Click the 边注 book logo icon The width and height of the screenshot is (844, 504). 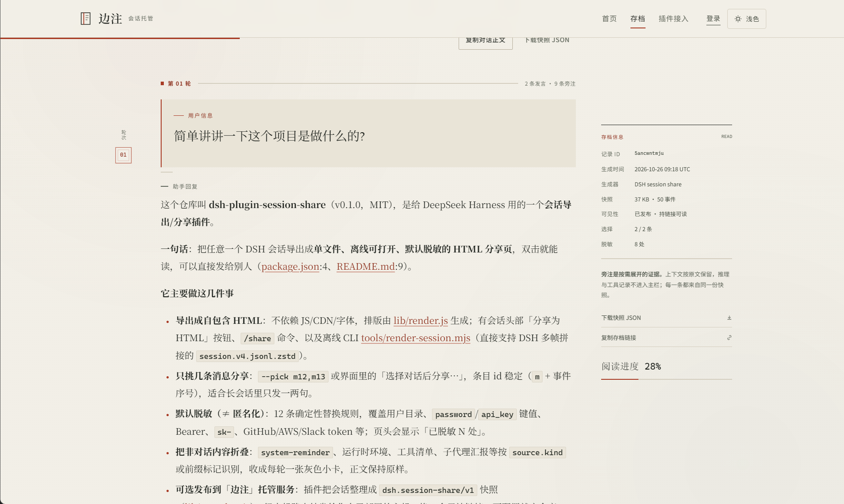coord(86,19)
